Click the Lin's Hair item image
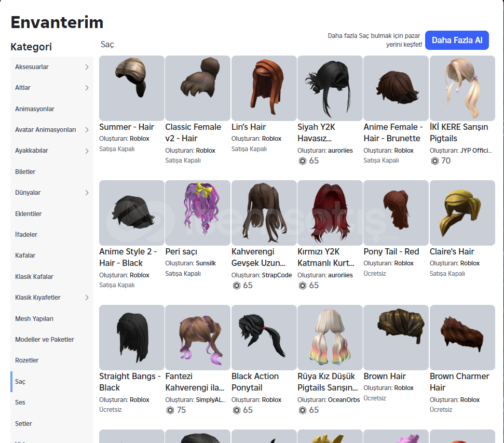The width and height of the screenshot is (504, 443). [264, 88]
